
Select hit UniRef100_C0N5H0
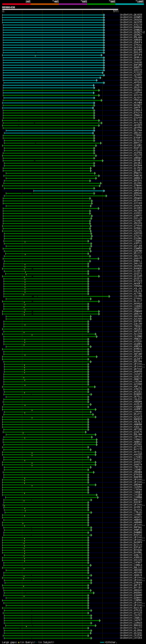pos(131,600)
